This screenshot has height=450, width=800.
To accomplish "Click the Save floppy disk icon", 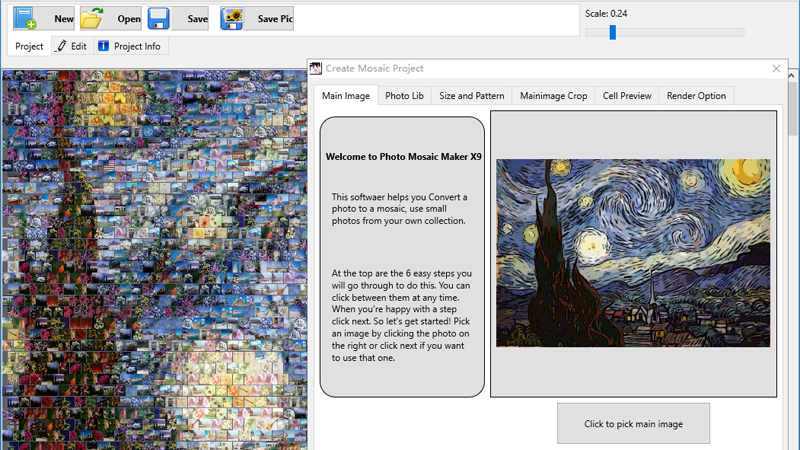I will (159, 18).
